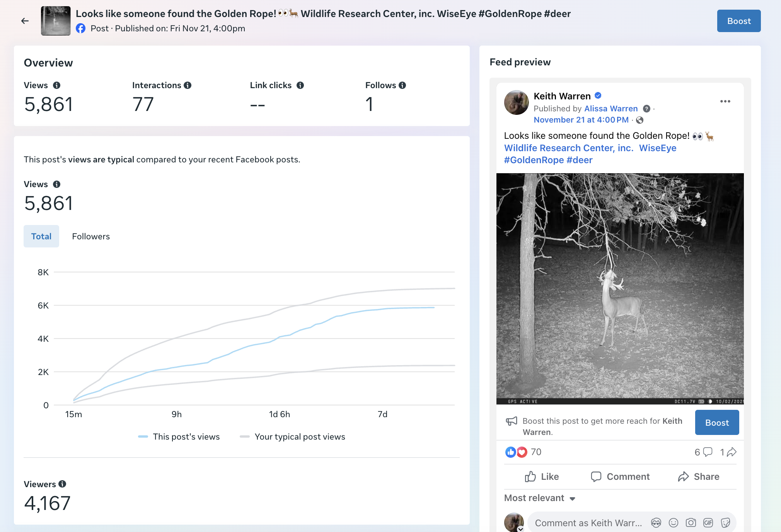
Task: Select the Total views tab
Action: (41, 236)
